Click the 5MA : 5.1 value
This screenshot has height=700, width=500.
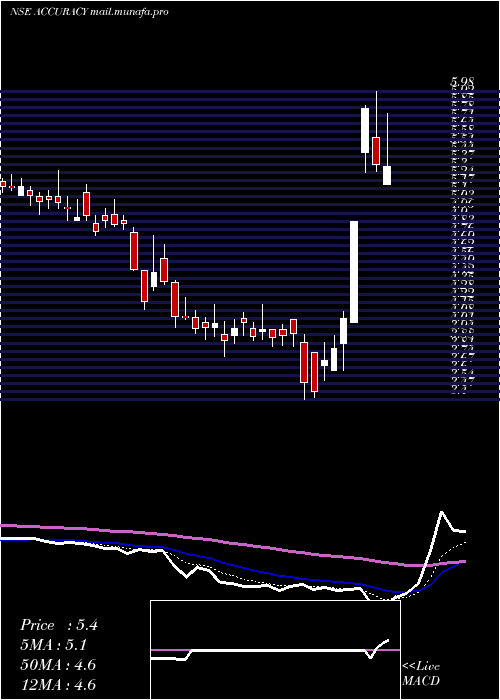coord(53,645)
